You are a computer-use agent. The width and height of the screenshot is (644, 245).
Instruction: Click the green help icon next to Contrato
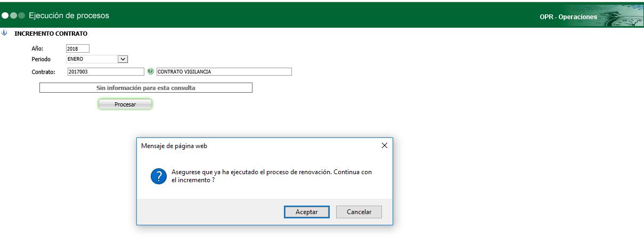point(150,71)
